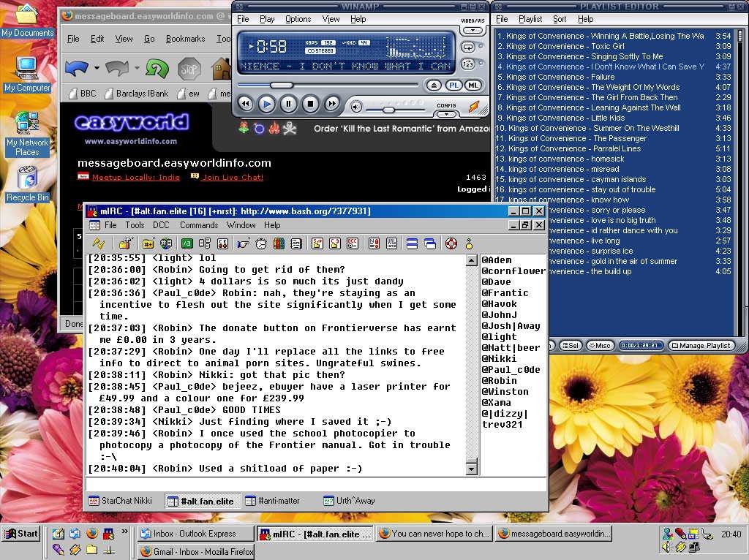Click the mIRC Timer clock icon
The height and width of the screenshot is (560, 749).
tap(260, 243)
